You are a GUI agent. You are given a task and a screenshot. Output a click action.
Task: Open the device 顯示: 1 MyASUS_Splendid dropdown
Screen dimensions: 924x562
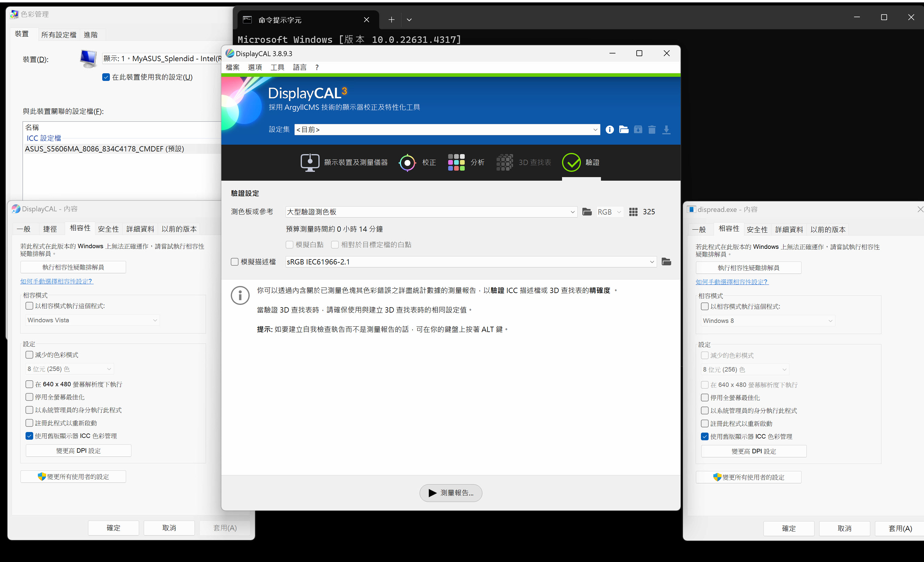162,58
